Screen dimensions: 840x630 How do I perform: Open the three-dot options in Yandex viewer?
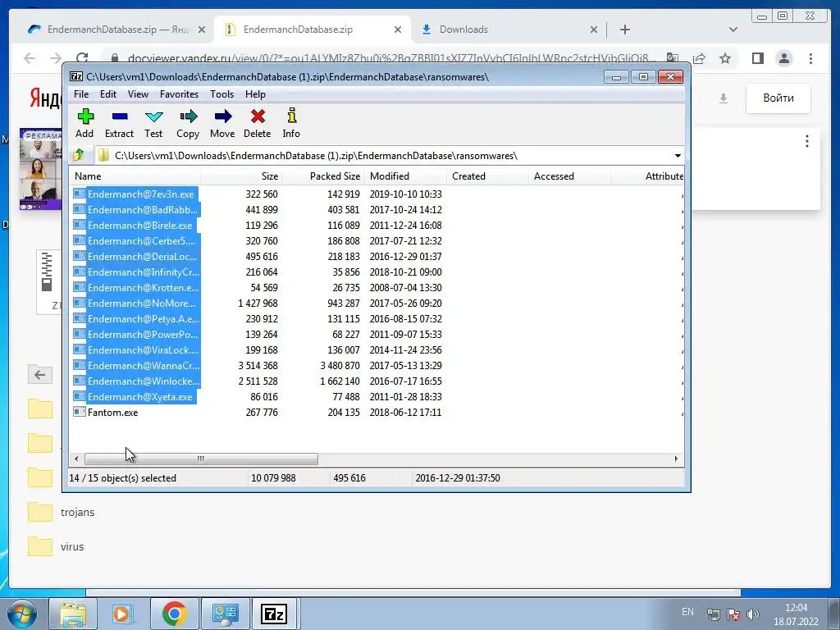tap(807, 141)
